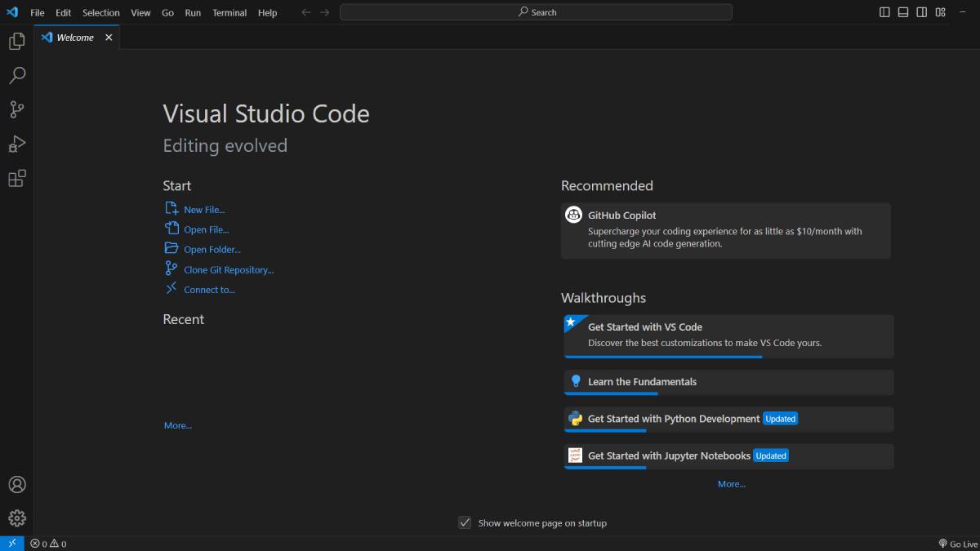The width and height of the screenshot is (980, 551).
Task: Click the Clone Git Repository link
Action: click(229, 270)
